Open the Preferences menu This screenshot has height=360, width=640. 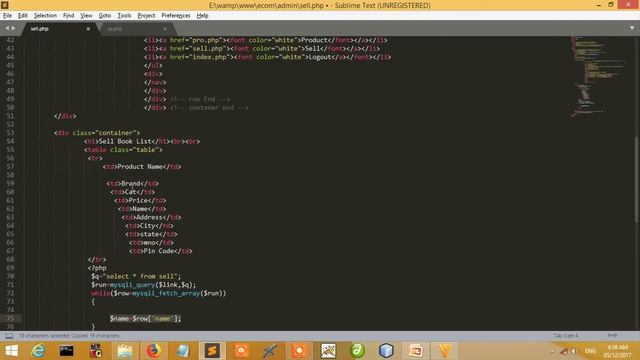tap(176, 16)
